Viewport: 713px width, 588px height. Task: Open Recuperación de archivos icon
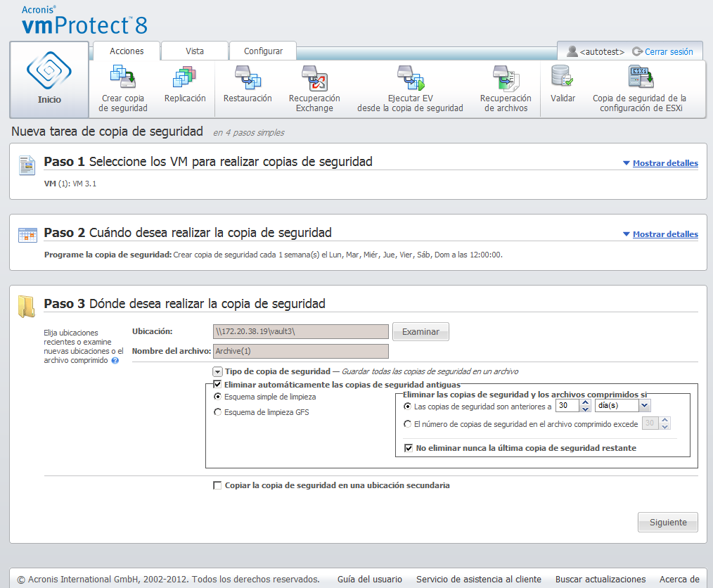point(506,77)
